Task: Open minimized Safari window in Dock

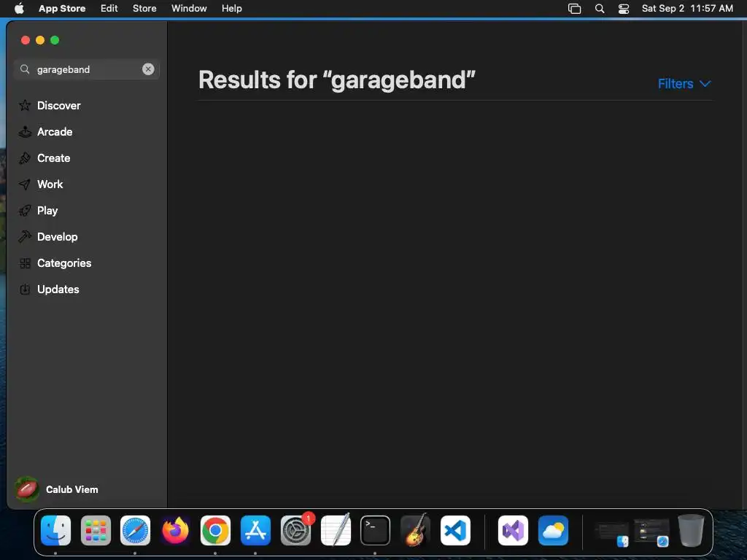Action: (x=651, y=532)
